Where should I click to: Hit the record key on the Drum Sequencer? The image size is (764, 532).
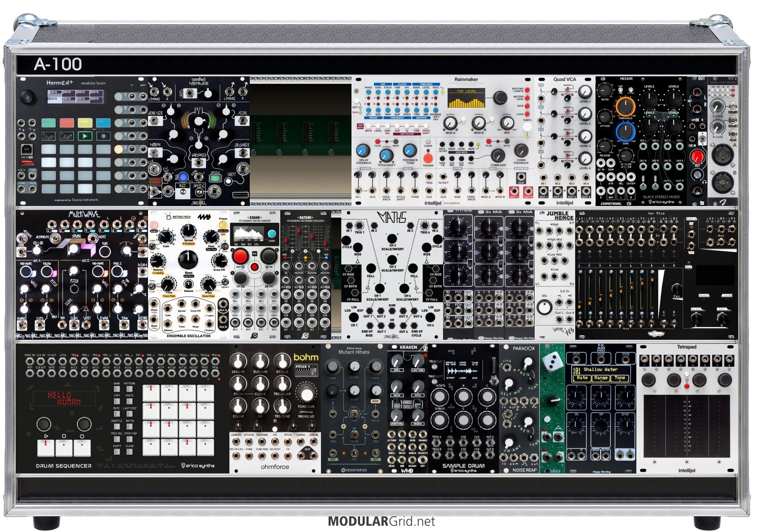point(82,448)
